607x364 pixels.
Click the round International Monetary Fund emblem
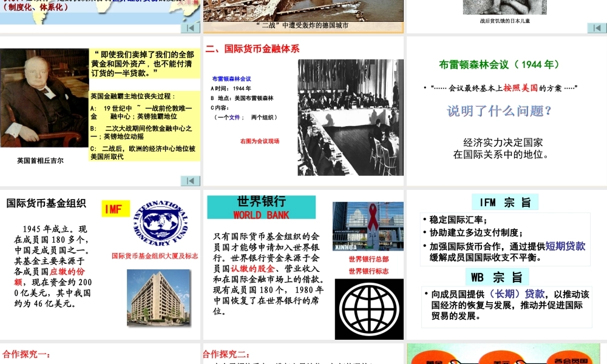tap(160, 223)
